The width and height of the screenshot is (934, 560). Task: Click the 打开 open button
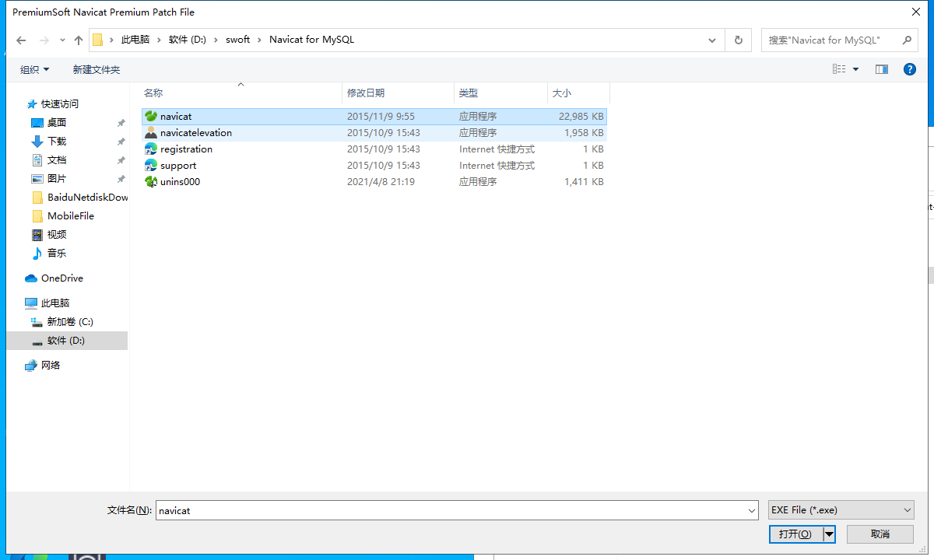pos(795,534)
